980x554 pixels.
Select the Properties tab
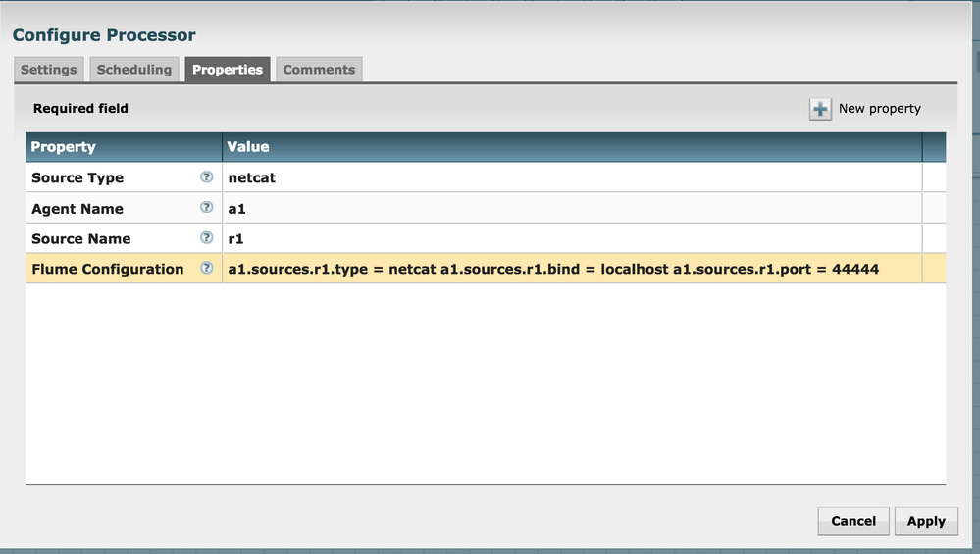point(228,70)
